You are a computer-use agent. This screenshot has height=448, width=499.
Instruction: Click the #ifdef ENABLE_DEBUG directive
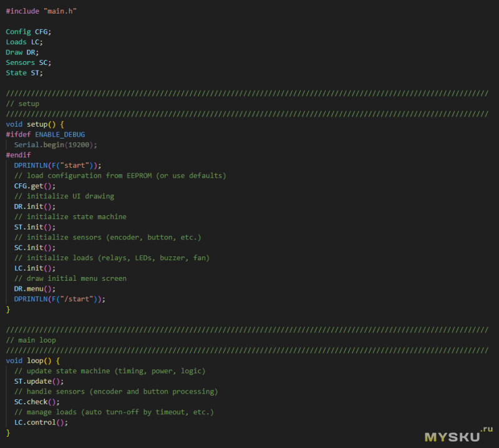tap(46, 134)
